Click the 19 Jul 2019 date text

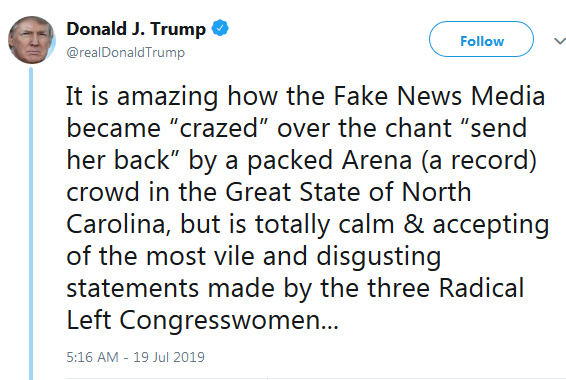(169, 357)
